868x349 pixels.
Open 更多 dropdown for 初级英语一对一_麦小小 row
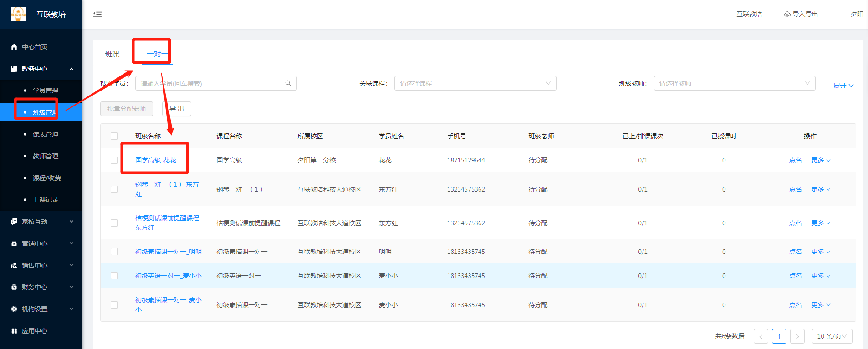tap(821, 276)
